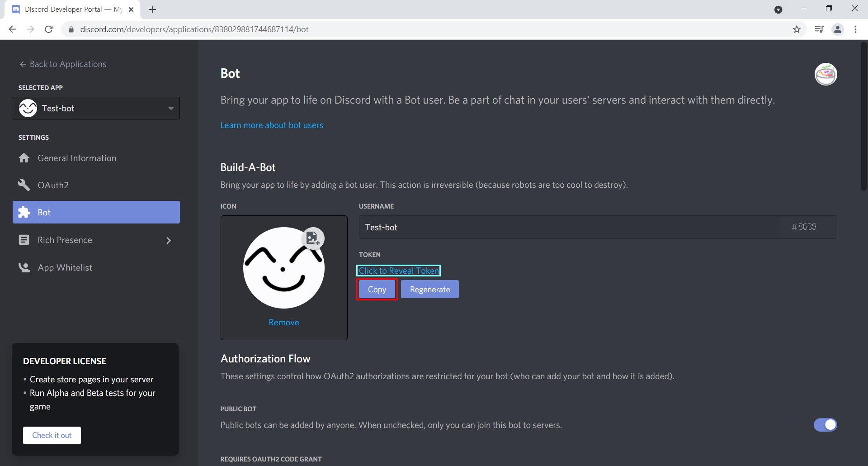Click the tab search circle arrow icon
Screen dimensions: 868x466
778,10
